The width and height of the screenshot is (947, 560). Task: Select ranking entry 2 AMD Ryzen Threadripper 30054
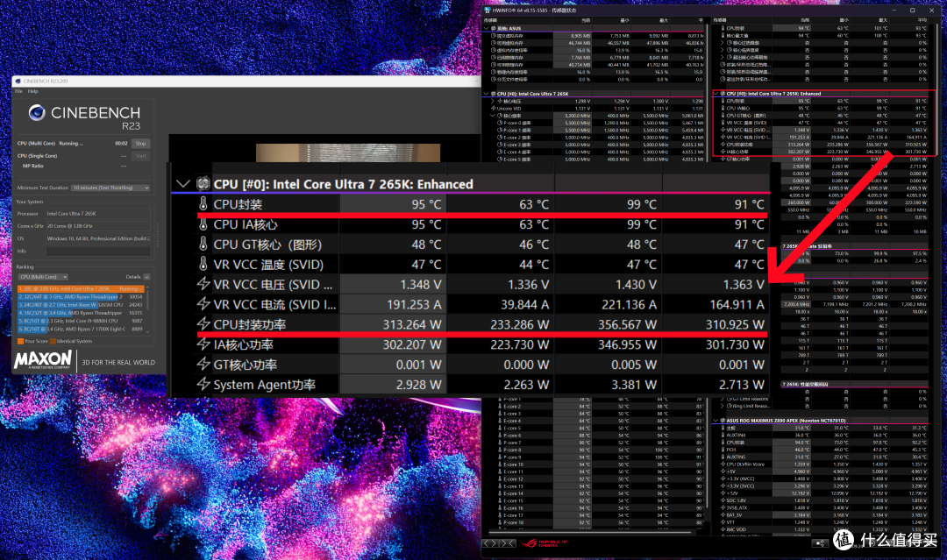81,297
